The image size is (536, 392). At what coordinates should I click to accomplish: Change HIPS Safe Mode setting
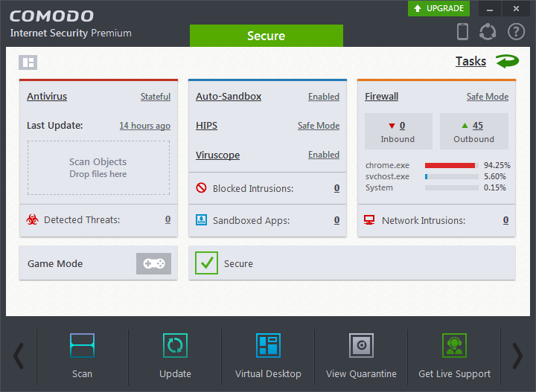(319, 126)
